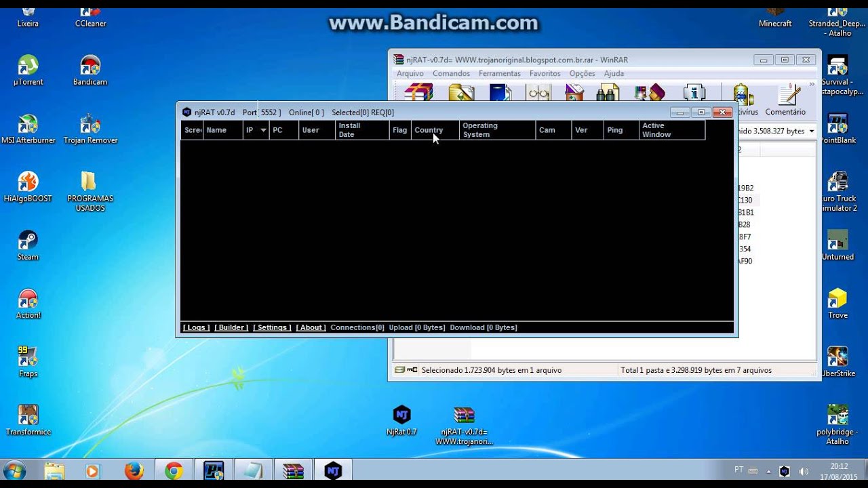Screen dimensions: 868x488
Task: Open HiAlgoBOOST desktop icon
Action: (x=28, y=187)
